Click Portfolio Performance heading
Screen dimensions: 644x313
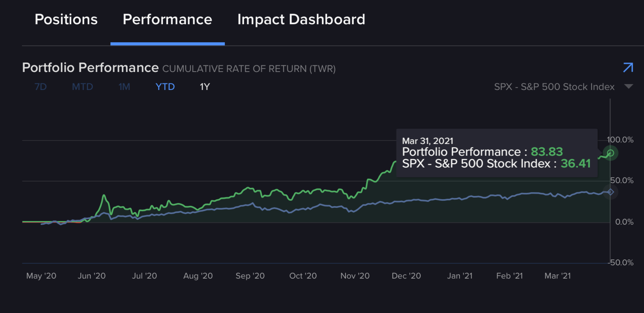[90, 67]
